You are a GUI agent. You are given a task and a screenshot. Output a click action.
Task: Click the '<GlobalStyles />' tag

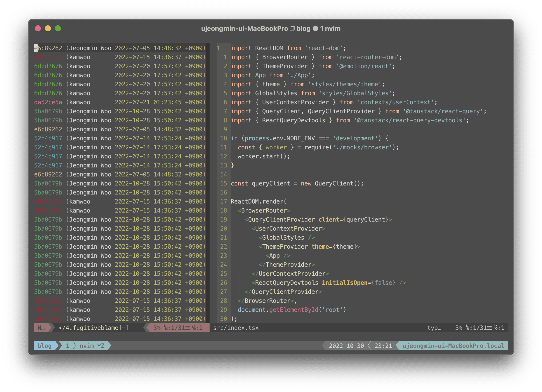point(287,237)
